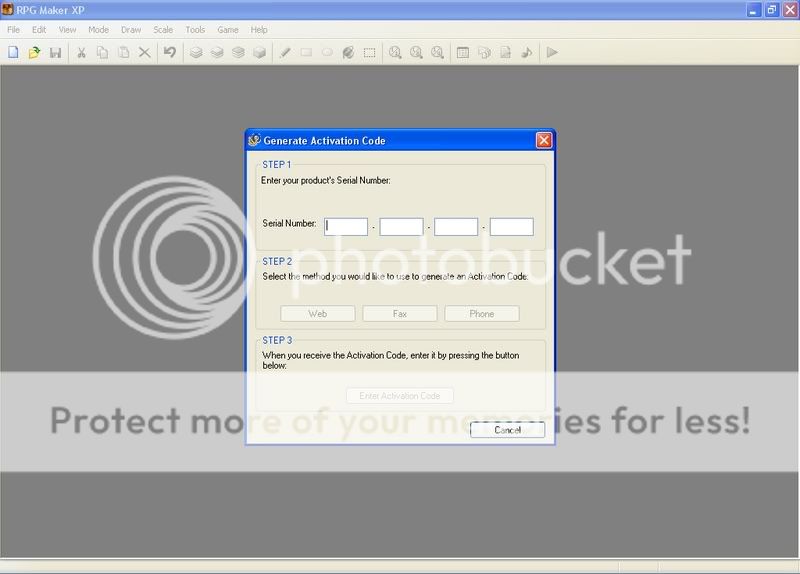Open a project with the folder icon
This screenshot has height=574, width=800.
[x=34, y=52]
